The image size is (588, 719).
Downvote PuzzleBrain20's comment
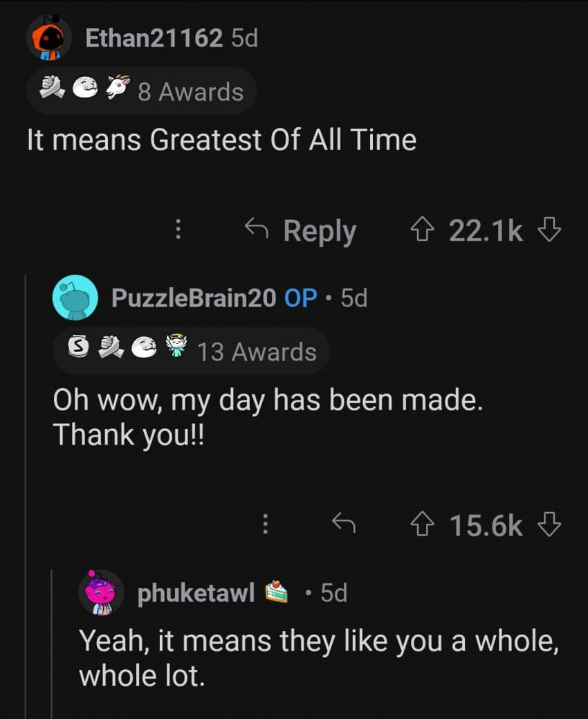[x=549, y=525]
